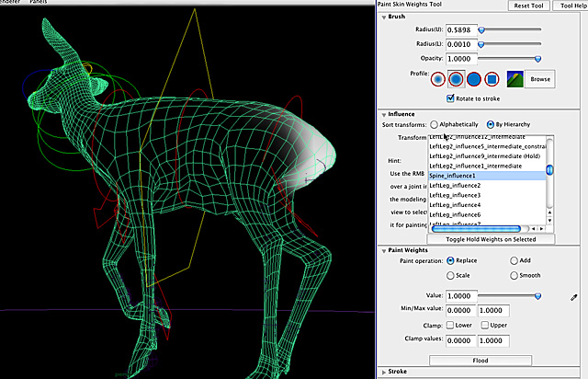
Task: Pick a weight value with the eyedropper
Action: (573, 297)
